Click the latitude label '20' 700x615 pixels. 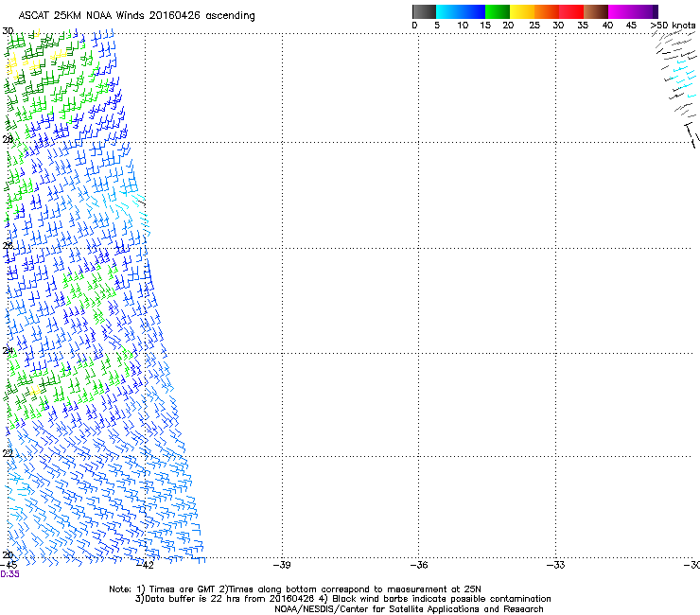8,554
